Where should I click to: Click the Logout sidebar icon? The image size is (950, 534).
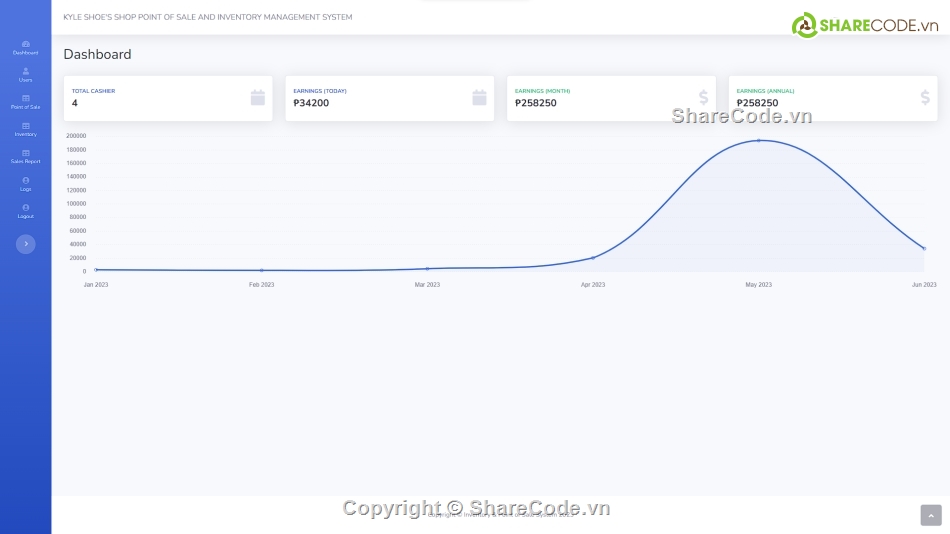click(x=25, y=207)
